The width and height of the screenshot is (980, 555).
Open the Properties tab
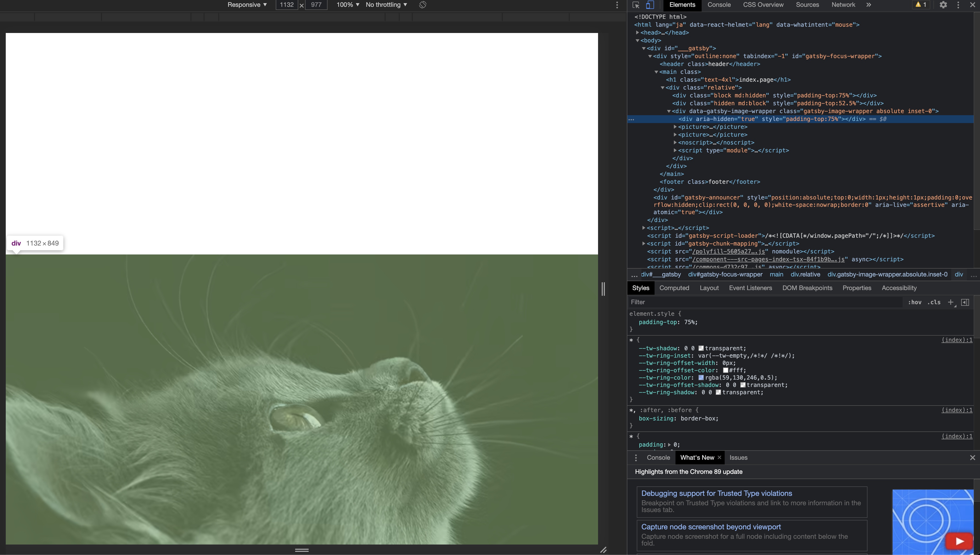tap(857, 288)
